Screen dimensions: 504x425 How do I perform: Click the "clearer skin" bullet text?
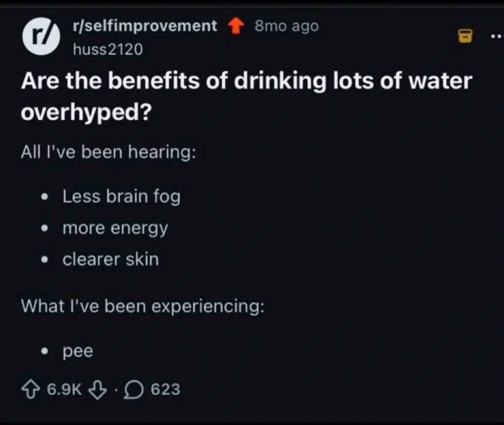click(111, 260)
